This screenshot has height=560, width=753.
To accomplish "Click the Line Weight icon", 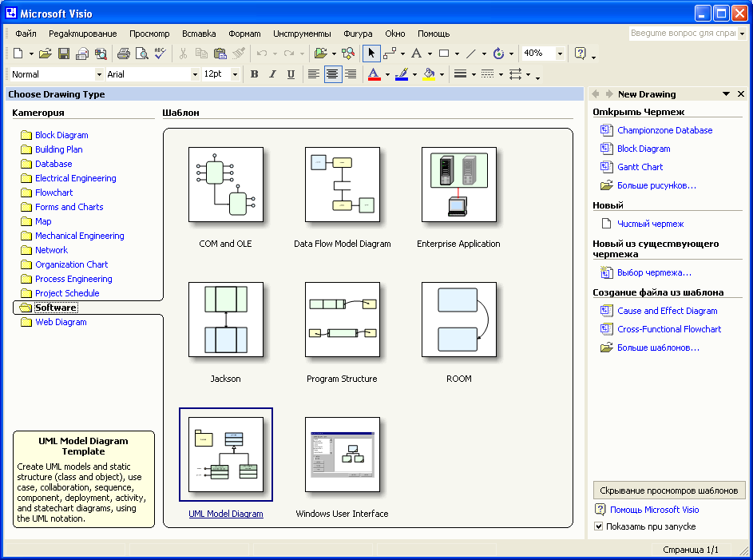I will [460, 74].
